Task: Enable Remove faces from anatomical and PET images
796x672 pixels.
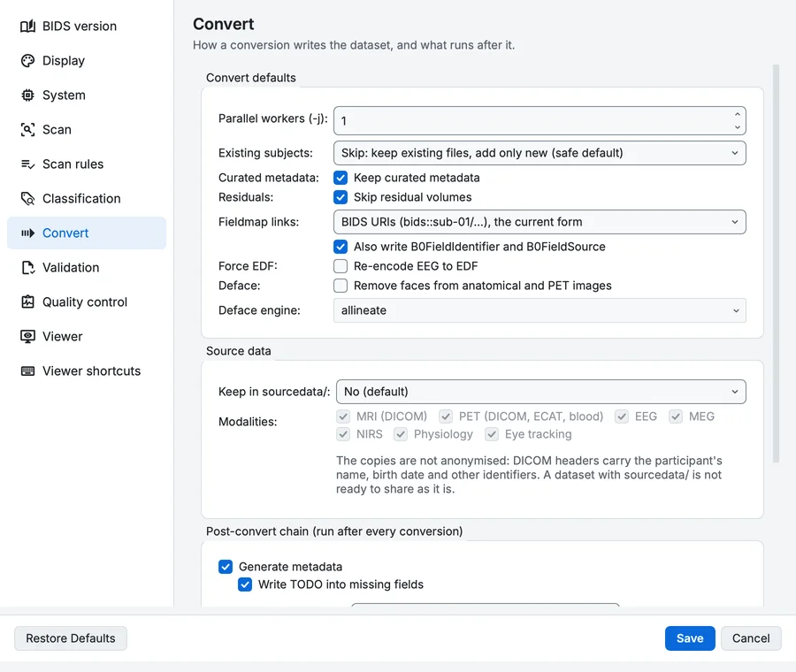Action: pos(341,286)
